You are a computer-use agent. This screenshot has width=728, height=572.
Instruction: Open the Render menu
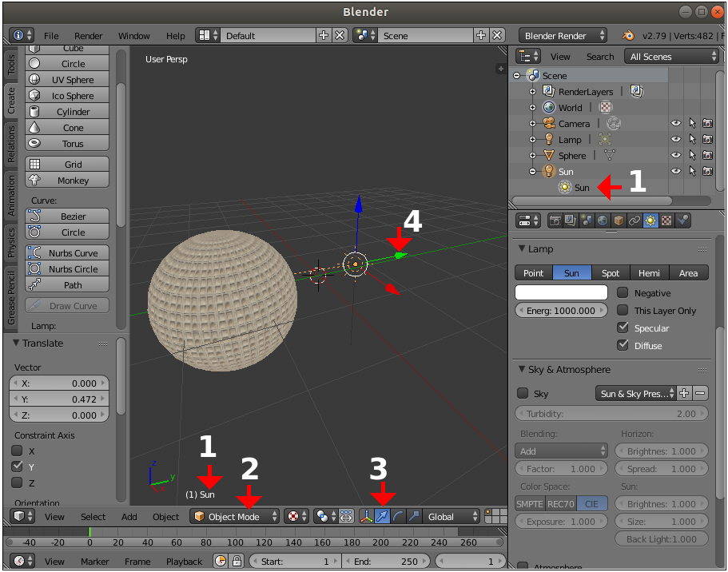click(x=88, y=36)
